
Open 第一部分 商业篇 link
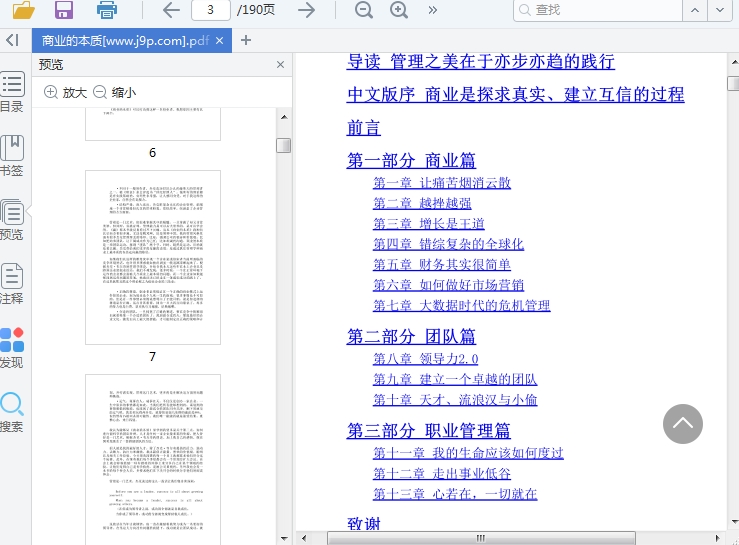click(411, 161)
